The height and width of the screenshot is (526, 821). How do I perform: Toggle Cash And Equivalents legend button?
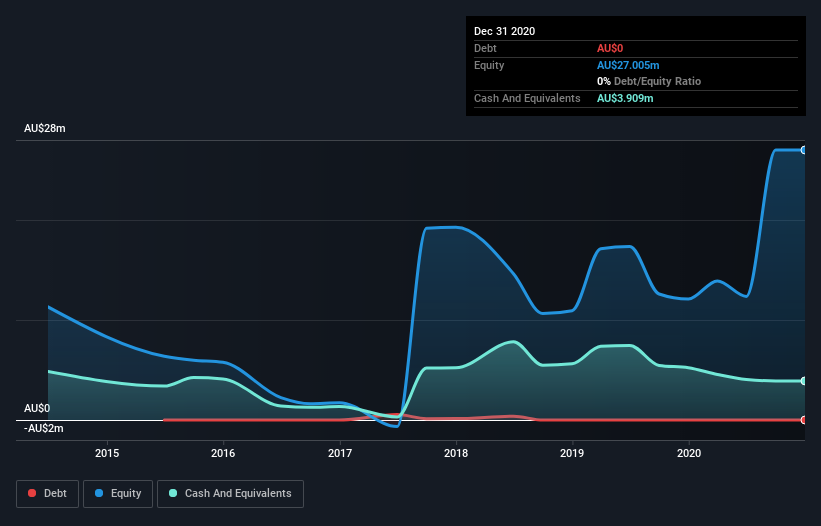[230, 494]
